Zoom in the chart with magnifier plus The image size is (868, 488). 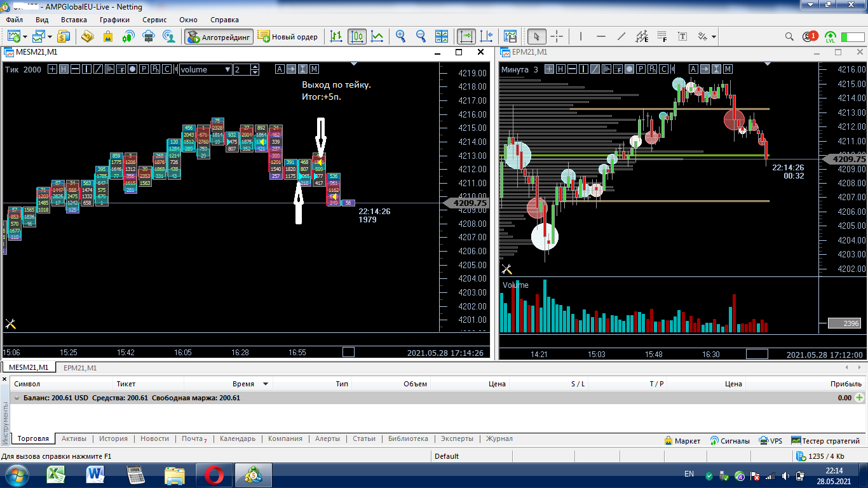[x=401, y=36]
